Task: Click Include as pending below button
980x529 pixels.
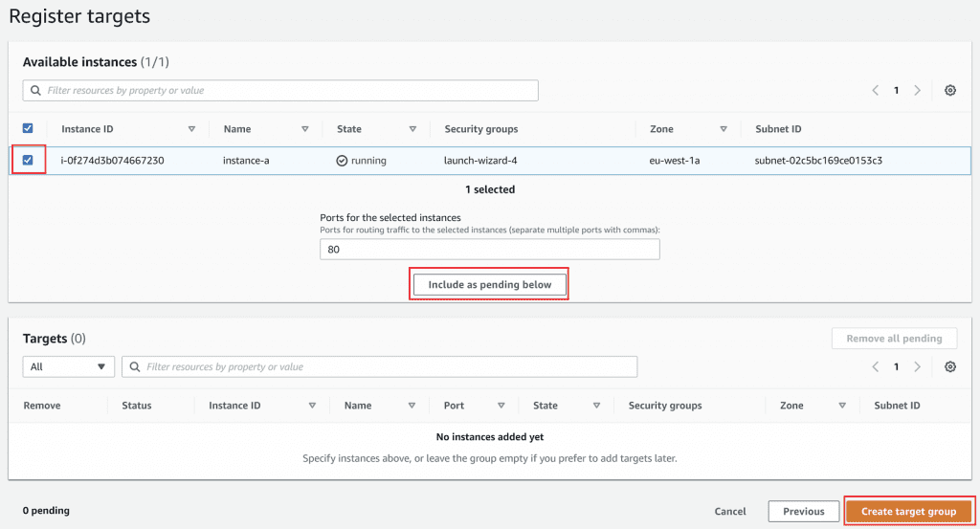Action: click(489, 285)
